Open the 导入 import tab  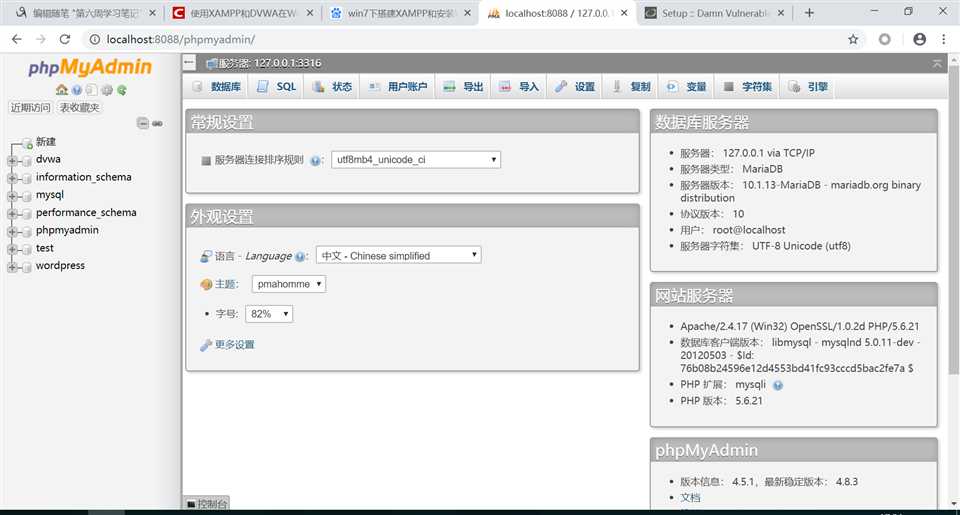pos(519,87)
